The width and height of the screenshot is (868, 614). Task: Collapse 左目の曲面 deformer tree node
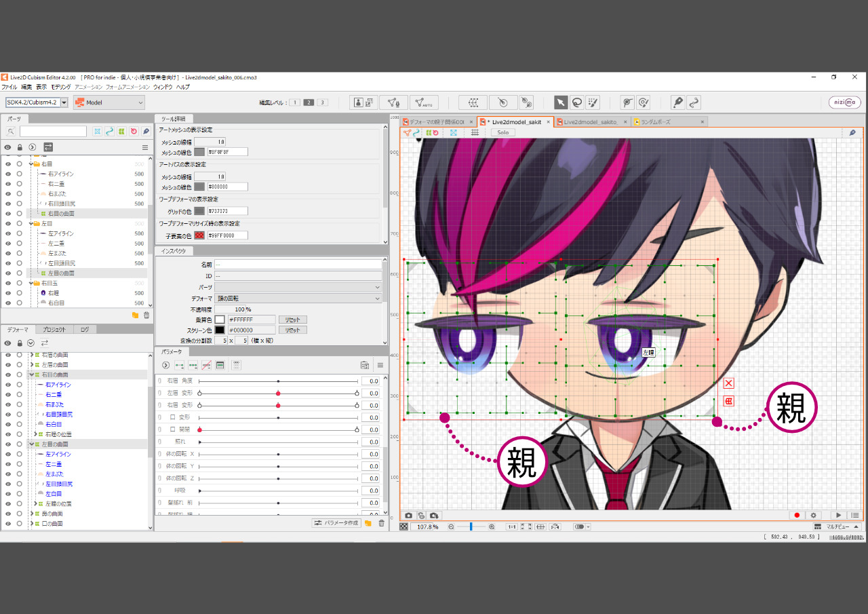coord(32,444)
